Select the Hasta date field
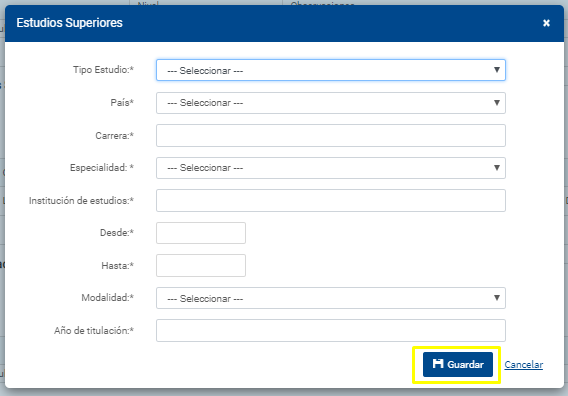Viewport: 568px width, 396px height. point(201,266)
